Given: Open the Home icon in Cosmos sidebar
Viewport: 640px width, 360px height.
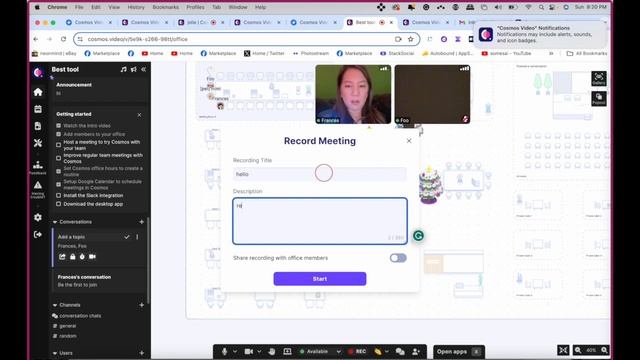Looking at the screenshot, I should [38, 92].
